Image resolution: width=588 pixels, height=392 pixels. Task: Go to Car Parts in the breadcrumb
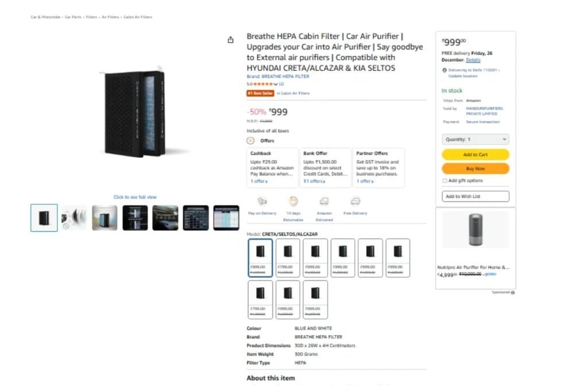coord(73,17)
